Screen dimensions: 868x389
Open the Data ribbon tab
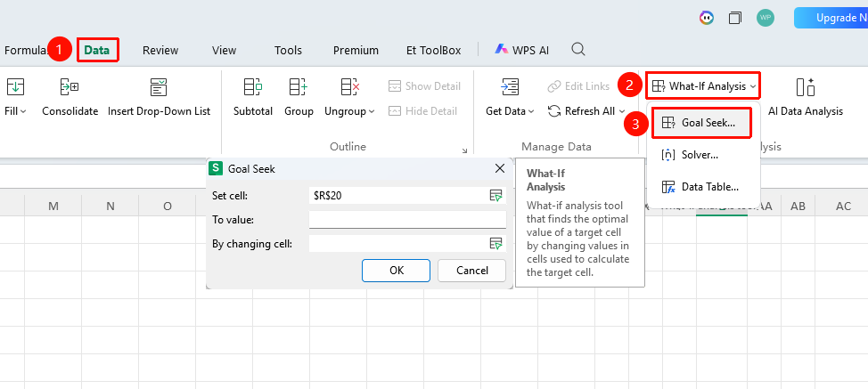tap(97, 50)
